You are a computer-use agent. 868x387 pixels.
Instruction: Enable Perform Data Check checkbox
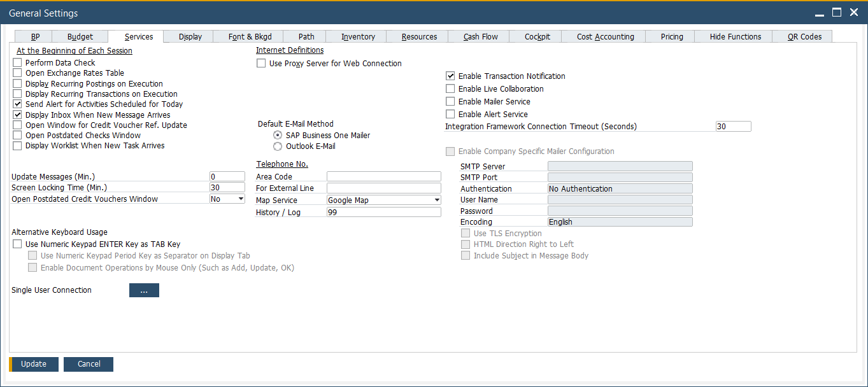point(17,63)
